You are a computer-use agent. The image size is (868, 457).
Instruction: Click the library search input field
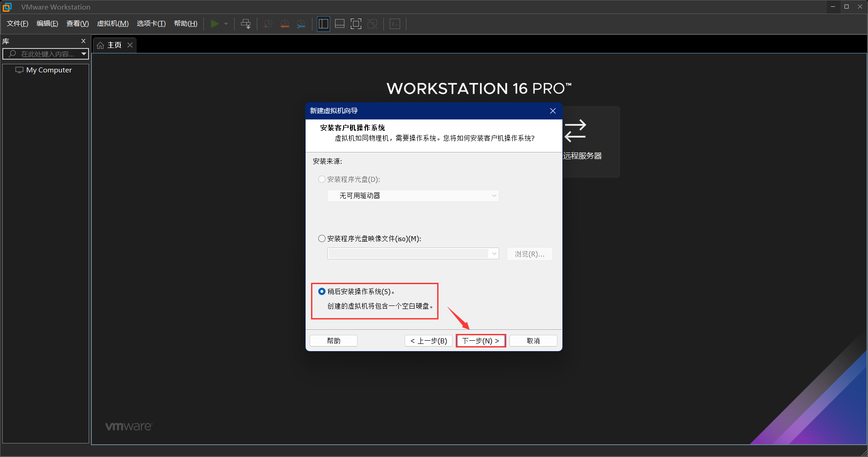(x=46, y=54)
